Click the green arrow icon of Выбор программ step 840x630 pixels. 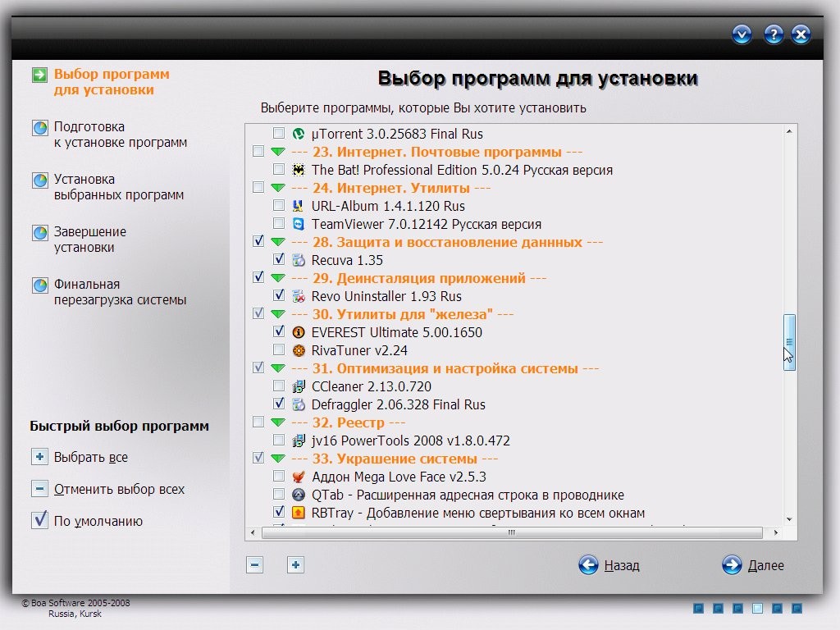tap(39, 75)
